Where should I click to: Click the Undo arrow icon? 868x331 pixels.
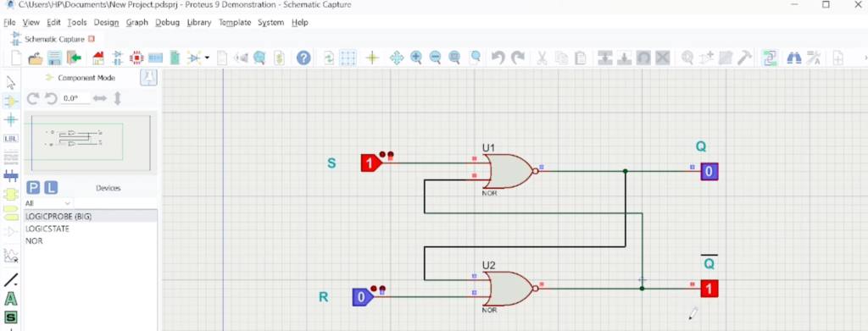[498, 58]
